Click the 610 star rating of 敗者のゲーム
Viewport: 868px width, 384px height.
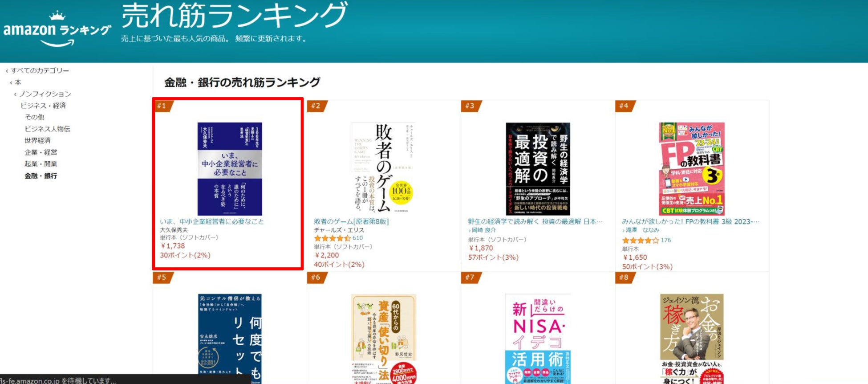point(338,238)
